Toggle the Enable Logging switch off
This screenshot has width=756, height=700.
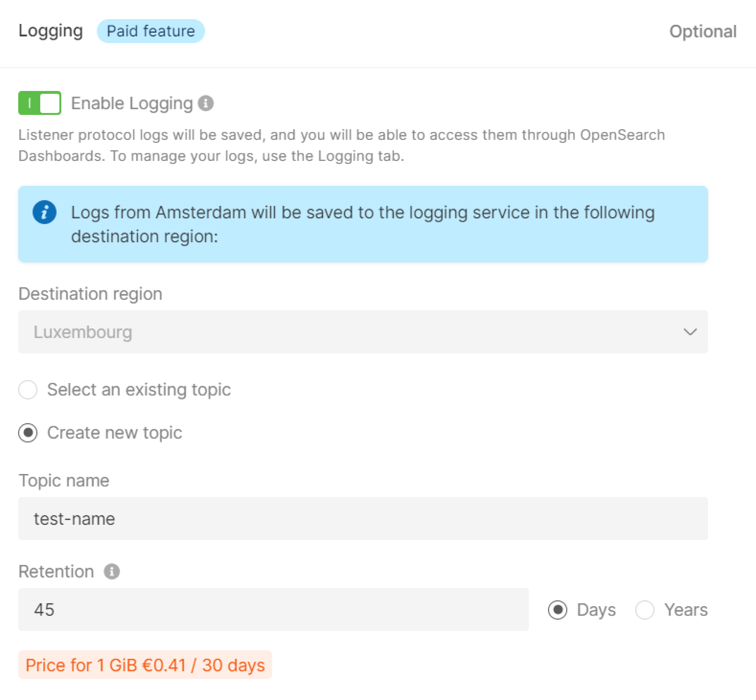pos(40,102)
